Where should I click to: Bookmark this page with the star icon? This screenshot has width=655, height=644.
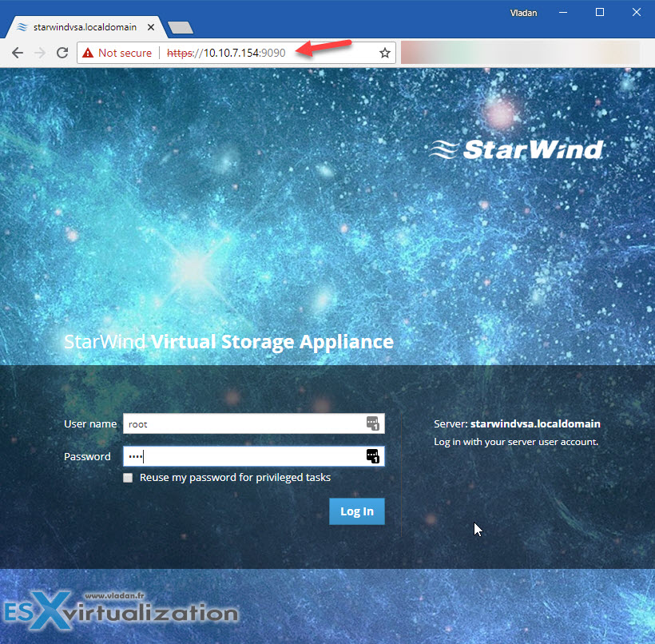click(385, 53)
